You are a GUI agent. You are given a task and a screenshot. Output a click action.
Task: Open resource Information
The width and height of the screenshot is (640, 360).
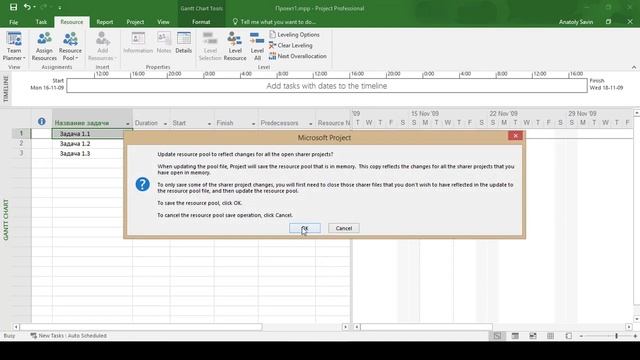point(138,42)
